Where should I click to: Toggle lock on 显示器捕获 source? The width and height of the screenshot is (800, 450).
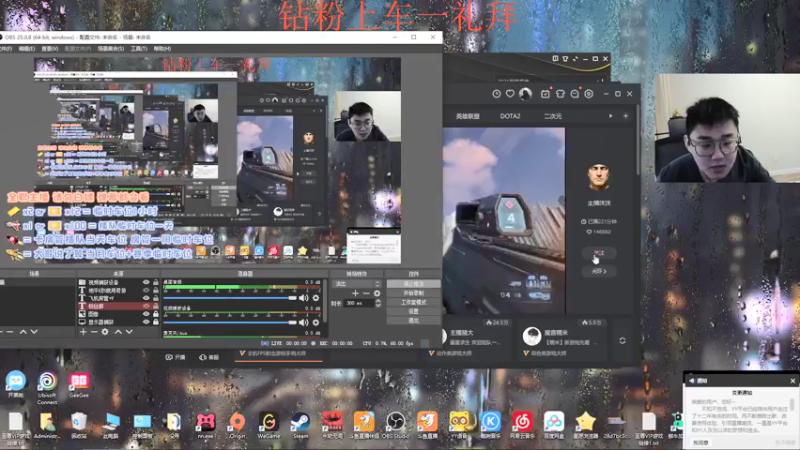156,322
